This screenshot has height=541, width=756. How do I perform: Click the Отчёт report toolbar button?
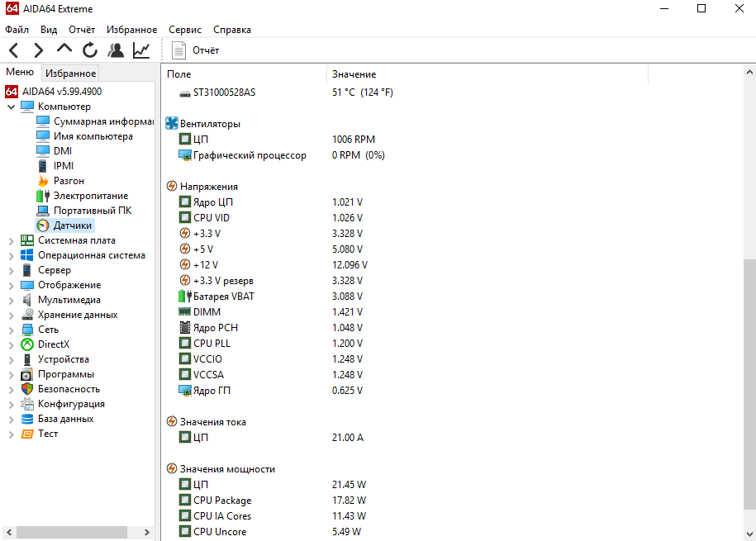196,50
